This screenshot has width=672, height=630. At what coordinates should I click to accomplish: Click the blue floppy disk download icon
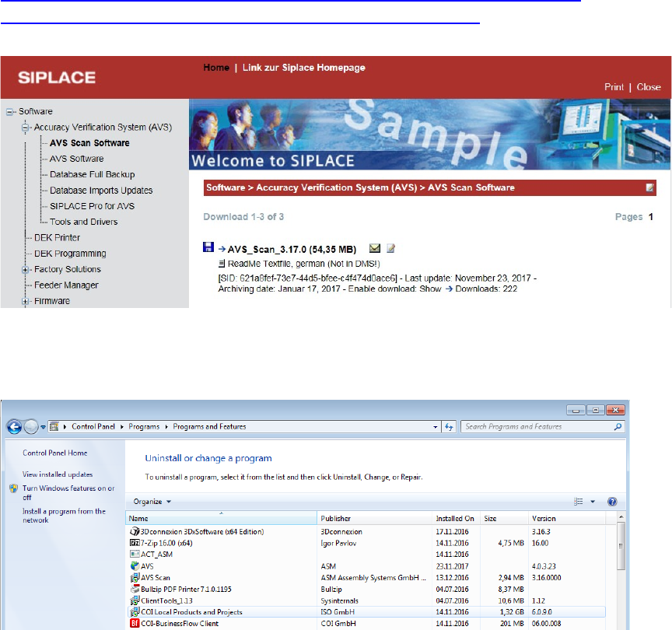208,247
